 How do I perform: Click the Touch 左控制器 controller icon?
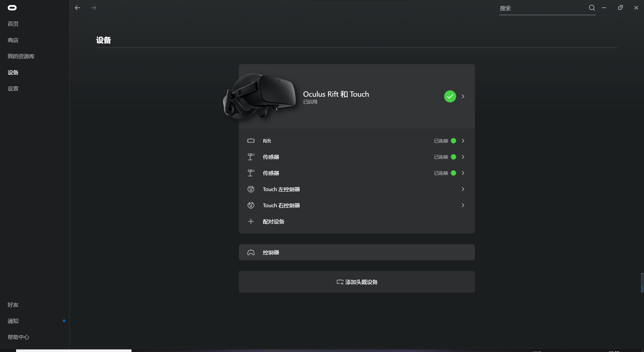(x=251, y=189)
